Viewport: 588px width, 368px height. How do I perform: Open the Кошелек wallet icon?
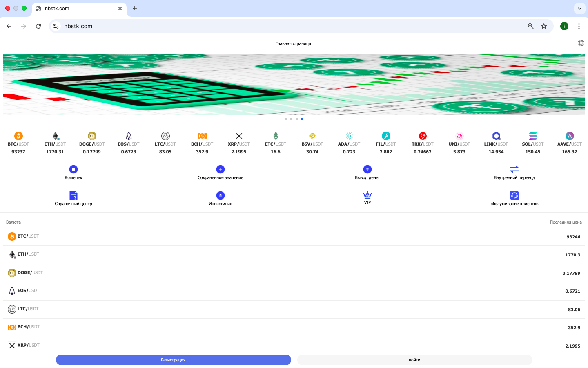click(x=73, y=169)
